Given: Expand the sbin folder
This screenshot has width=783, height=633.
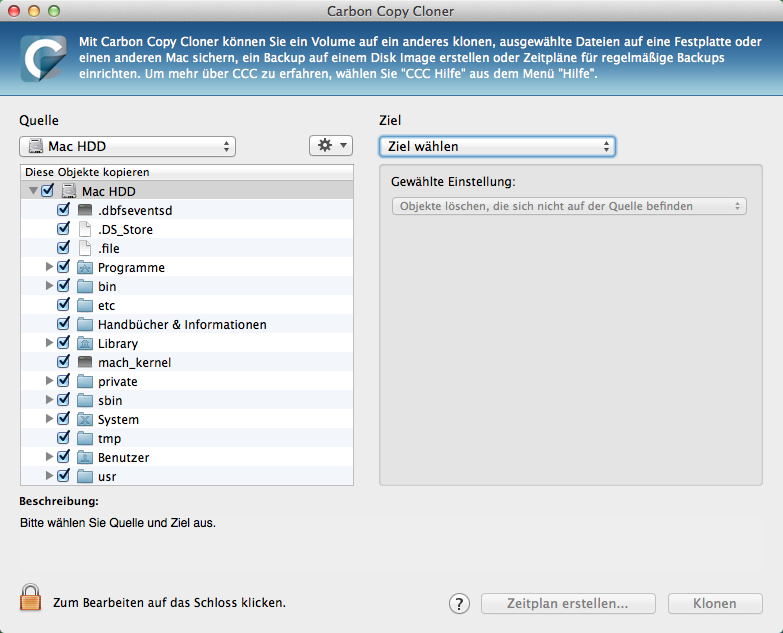Looking at the screenshot, I should tap(49, 399).
